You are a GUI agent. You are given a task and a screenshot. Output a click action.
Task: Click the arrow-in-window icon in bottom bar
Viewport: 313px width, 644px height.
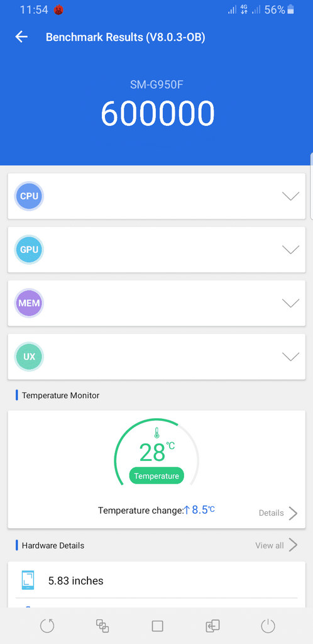212,626
